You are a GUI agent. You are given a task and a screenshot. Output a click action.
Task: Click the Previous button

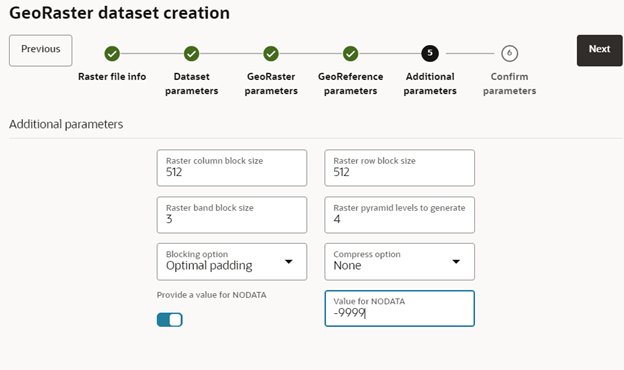[41, 51]
